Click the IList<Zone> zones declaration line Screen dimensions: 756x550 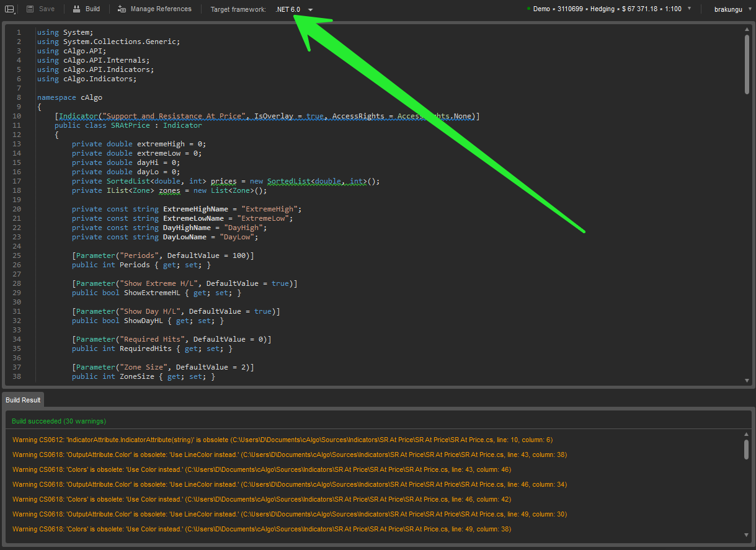(169, 190)
